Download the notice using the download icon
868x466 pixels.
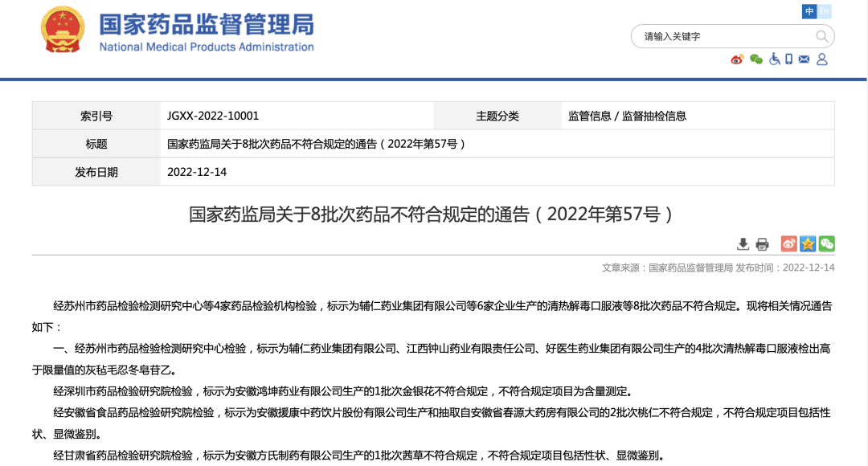tap(743, 243)
